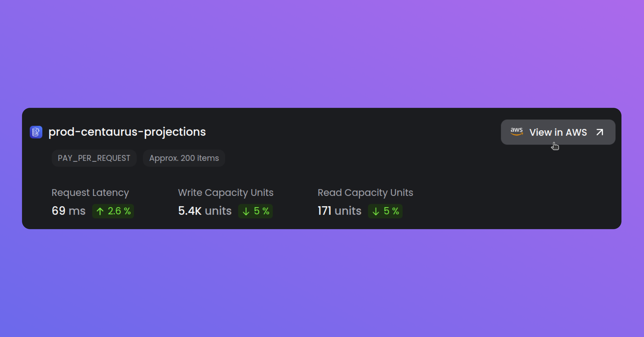Click the 171 units read value
Viewport: 644px width, 337px height.
(339, 211)
